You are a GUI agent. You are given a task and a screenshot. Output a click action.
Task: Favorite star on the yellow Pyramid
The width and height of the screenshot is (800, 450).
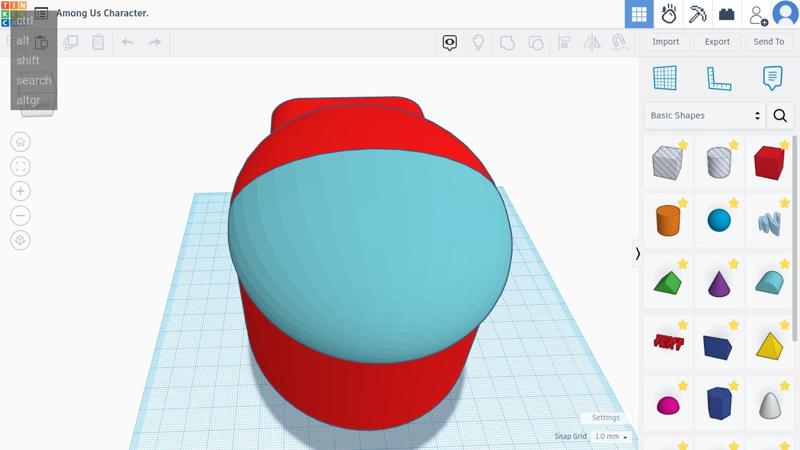pos(785,324)
